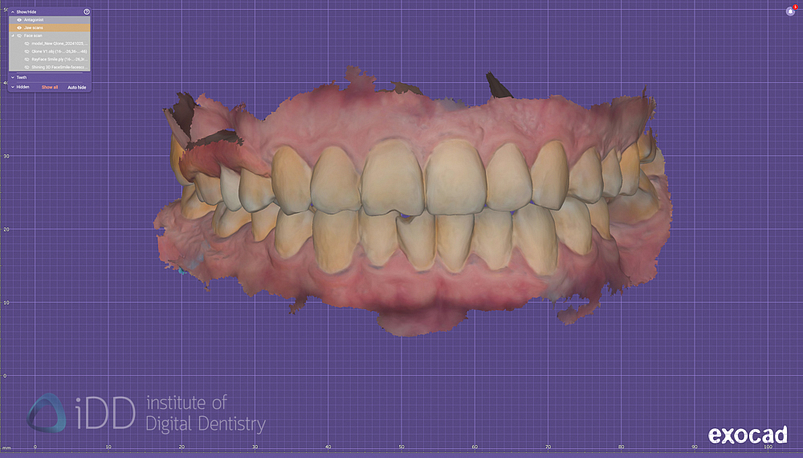Click the Show/Hide panel help icon
The width and height of the screenshot is (803, 458).
click(x=87, y=12)
